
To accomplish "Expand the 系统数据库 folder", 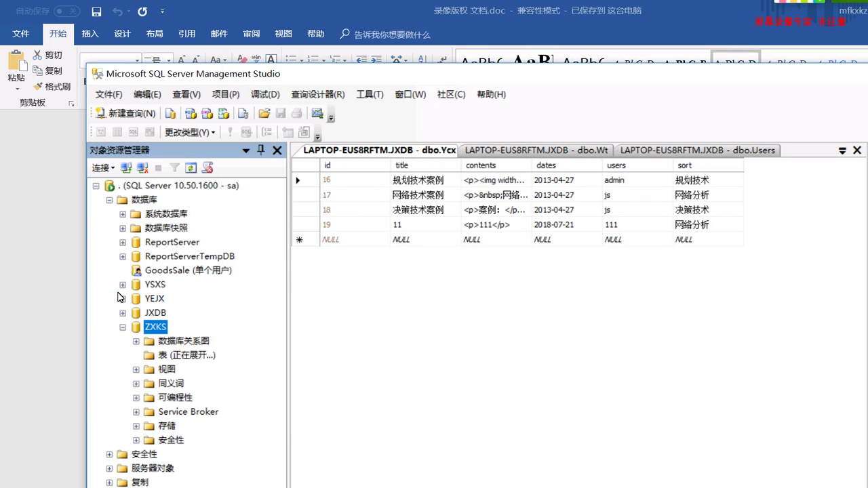I will click(x=123, y=214).
